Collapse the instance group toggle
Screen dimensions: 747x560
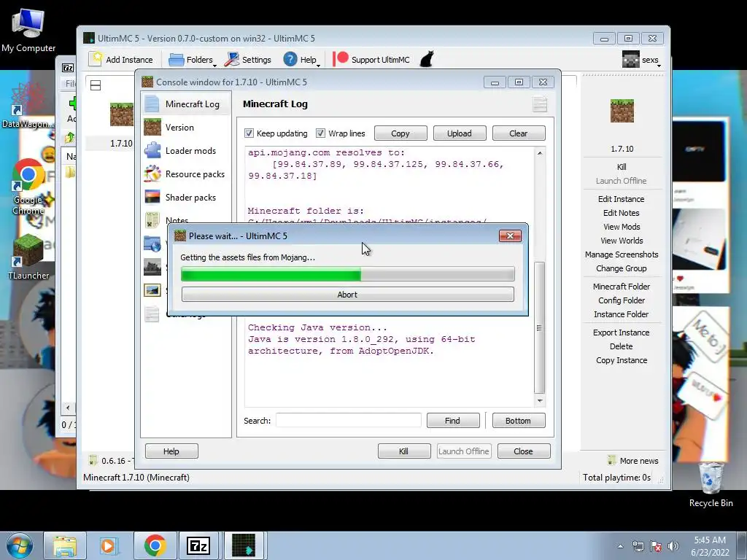(96, 85)
